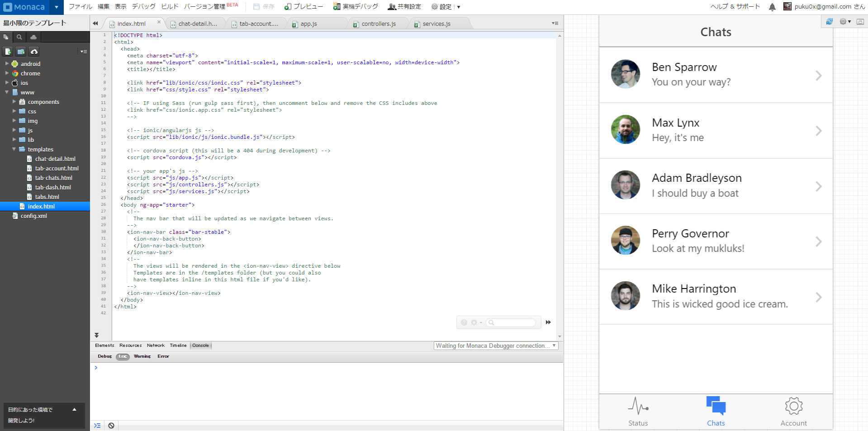Open the ビルド menu
This screenshot has width=868, height=431.
[x=170, y=7]
